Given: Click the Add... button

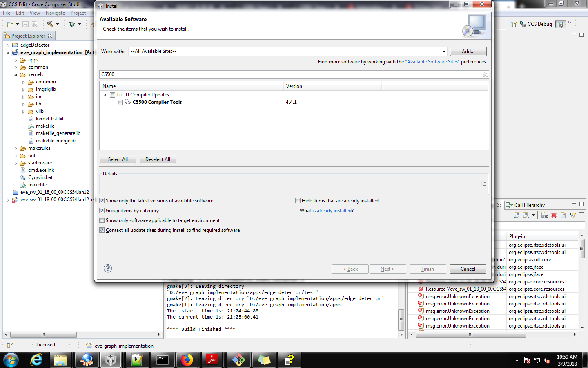Looking at the screenshot, I should [x=468, y=52].
